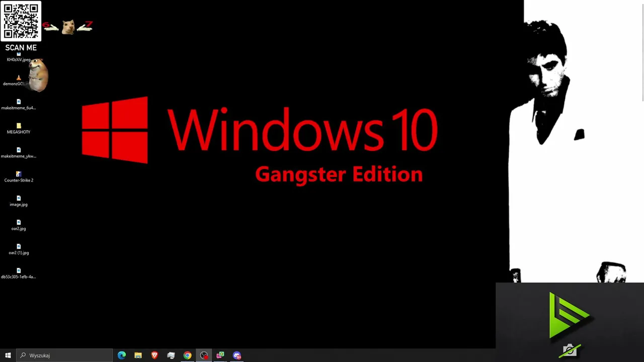Click the green arrow overlay logo

569,315
